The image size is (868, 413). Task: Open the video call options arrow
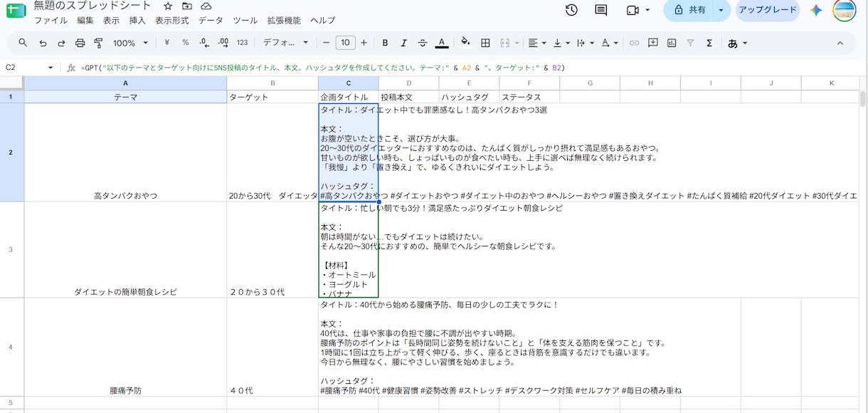pyautogui.click(x=647, y=10)
